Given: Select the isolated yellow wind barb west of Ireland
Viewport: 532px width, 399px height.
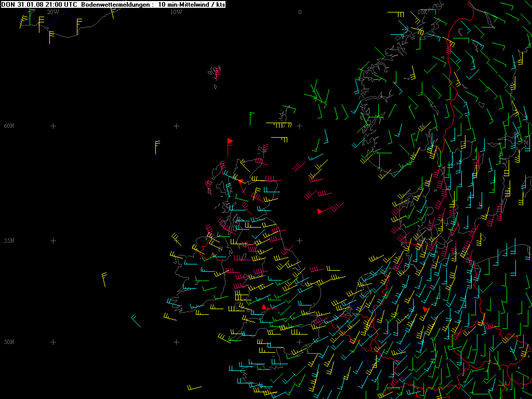Looking at the screenshot, I should [x=104, y=278].
